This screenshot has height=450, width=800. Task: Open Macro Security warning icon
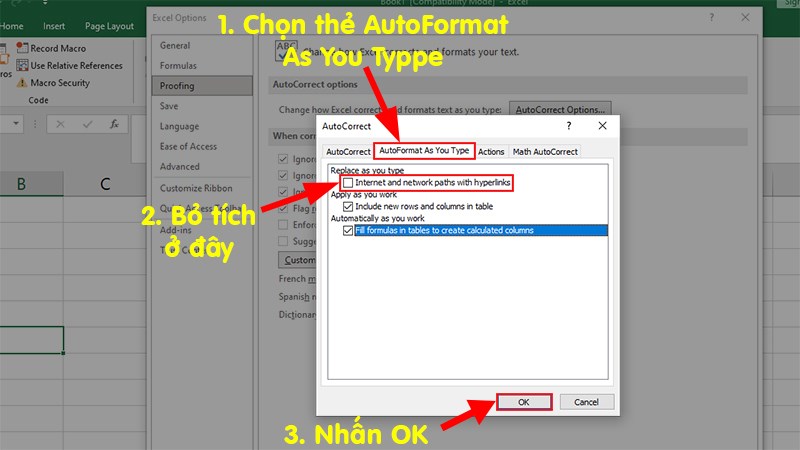tap(23, 84)
